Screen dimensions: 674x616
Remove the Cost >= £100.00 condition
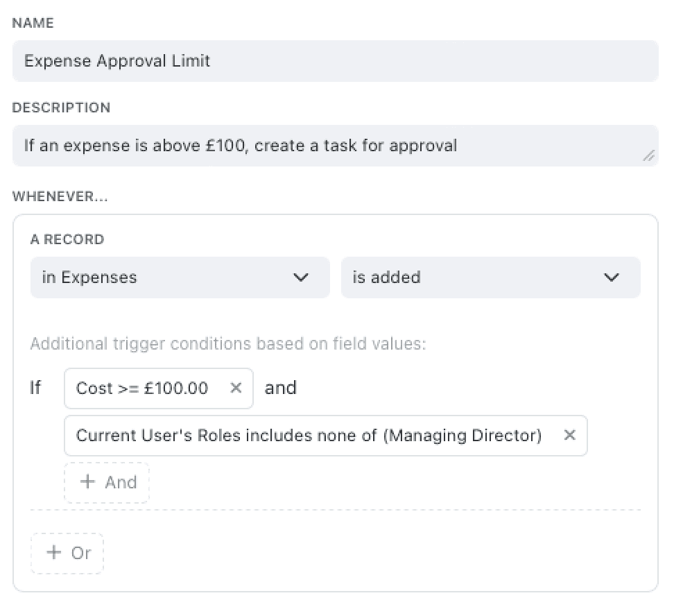pos(236,388)
